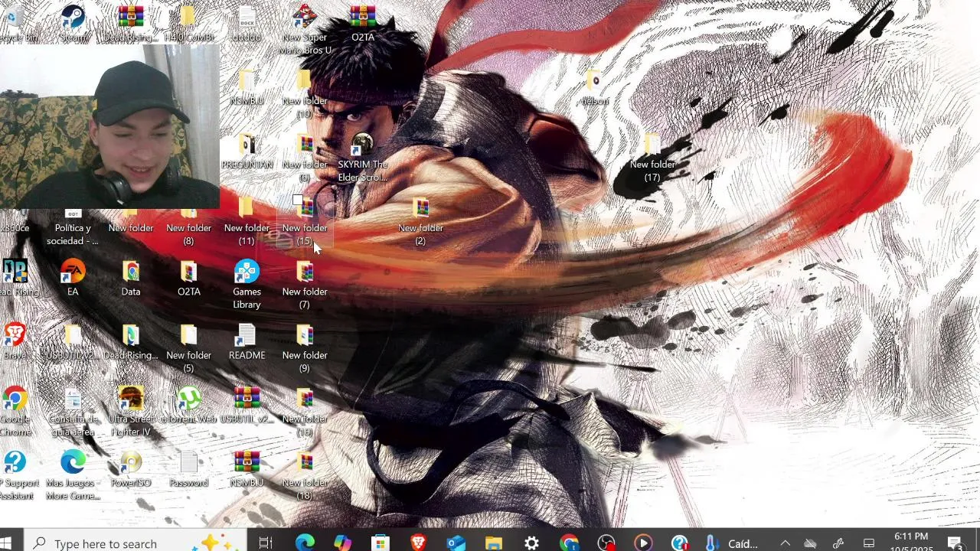Select Mas Juegos More Games Edge shortcut

(73, 474)
